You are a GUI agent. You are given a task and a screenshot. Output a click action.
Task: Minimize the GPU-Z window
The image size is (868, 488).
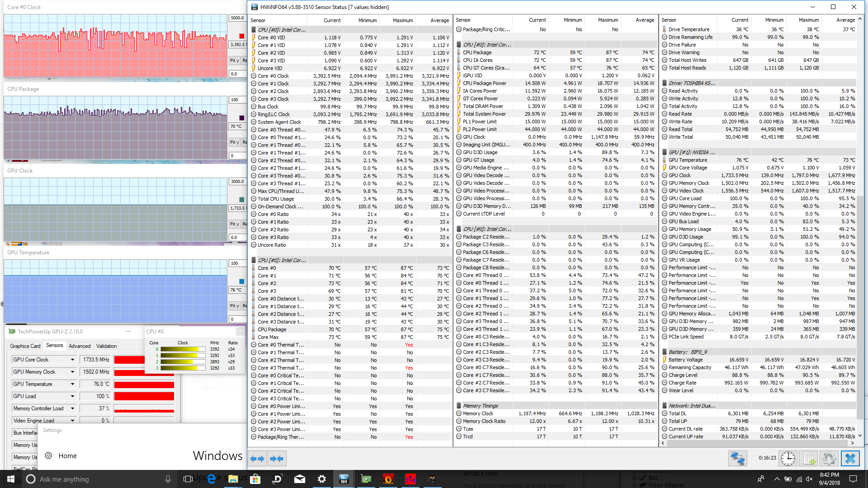[128, 332]
